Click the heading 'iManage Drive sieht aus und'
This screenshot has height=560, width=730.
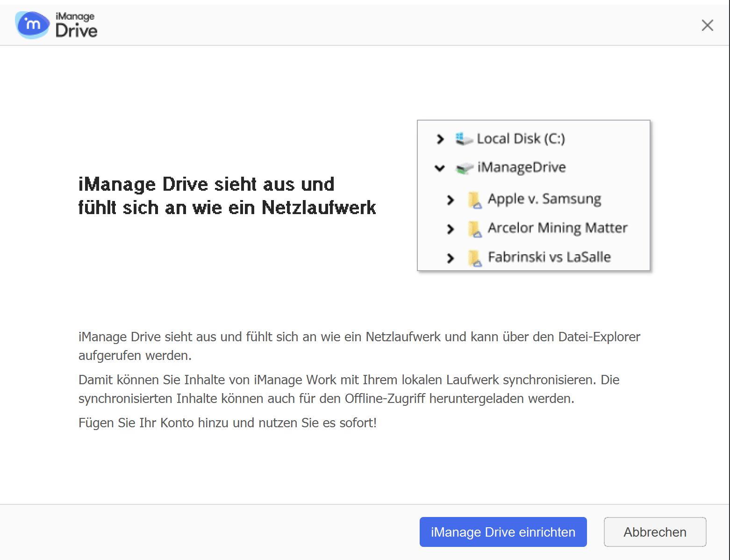pos(207,184)
